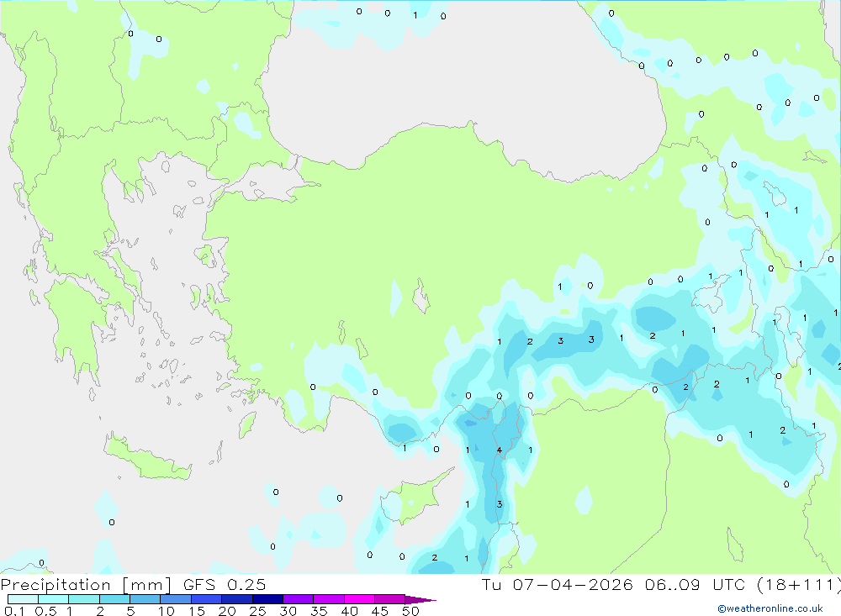Click the "10" legend label
Image resolution: width=841 pixels, height=616 pixels.
coord(167,611)
